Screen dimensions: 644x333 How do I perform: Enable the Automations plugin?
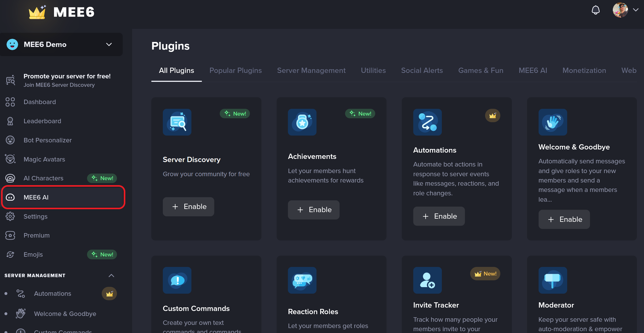(x=439, y=216)
